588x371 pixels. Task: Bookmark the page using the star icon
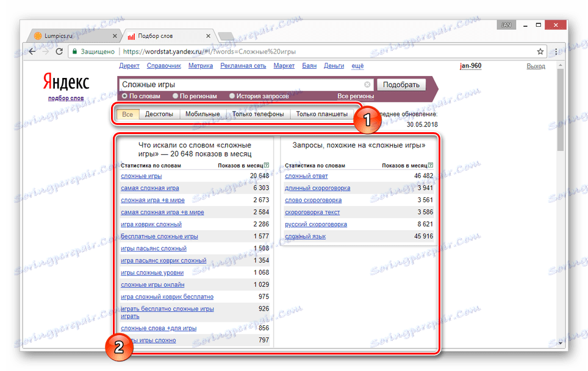pyautogui.click(x=540, y=52)
